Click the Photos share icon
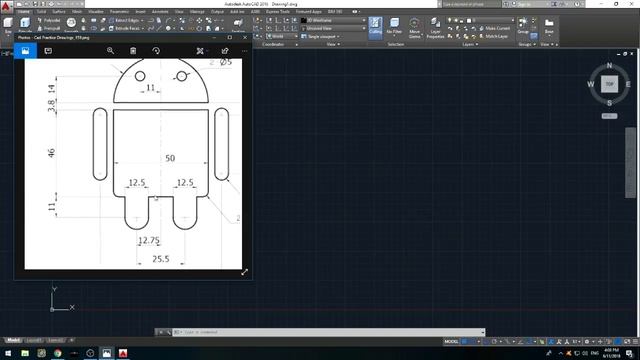The image size is (640, 360). (x=225, y=51)
